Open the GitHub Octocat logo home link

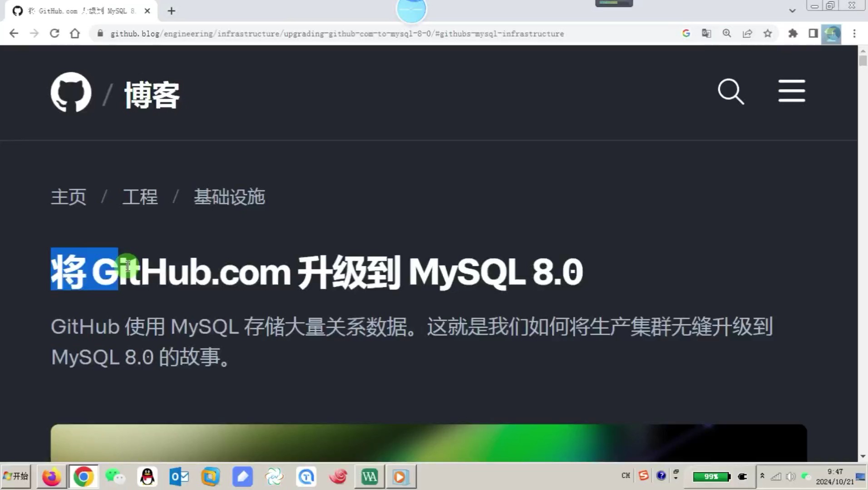71,92
